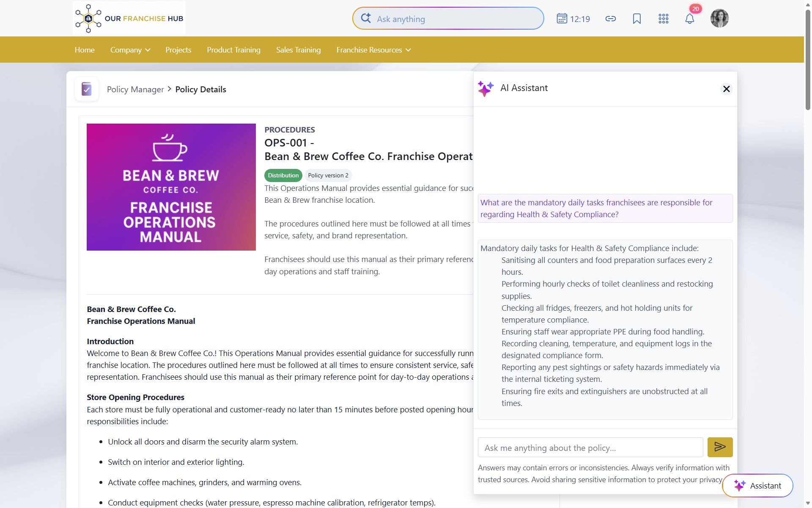Click the 'Bean & Brew Coffee Co. Franchise Operat' title
This screenshot has height=508, width=812.
pos(368,156)
